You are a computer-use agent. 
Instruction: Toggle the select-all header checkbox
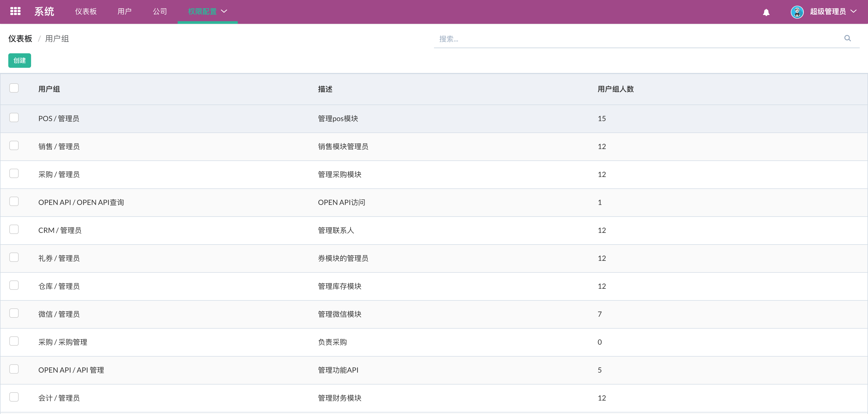[x=14, y=88]
